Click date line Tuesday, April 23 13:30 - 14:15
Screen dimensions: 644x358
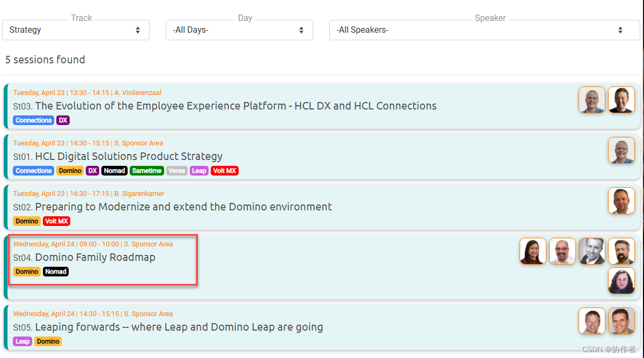coord(87,93)
